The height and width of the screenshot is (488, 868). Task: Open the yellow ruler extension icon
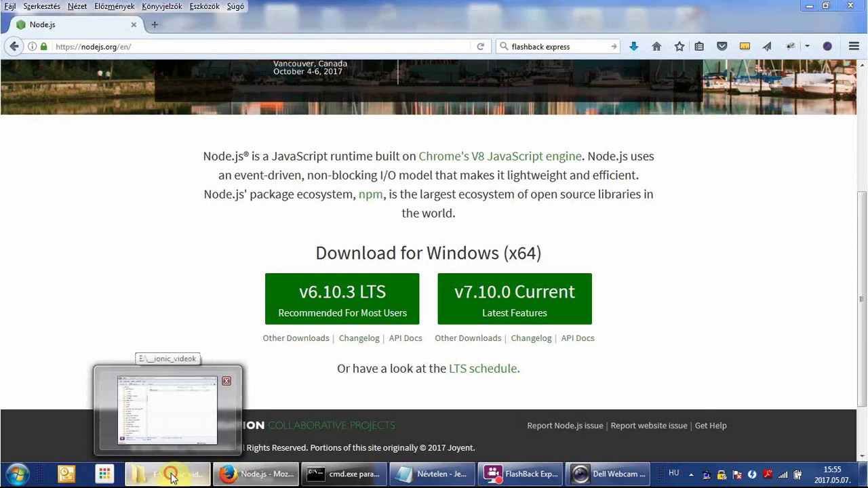tap(745, 47)
